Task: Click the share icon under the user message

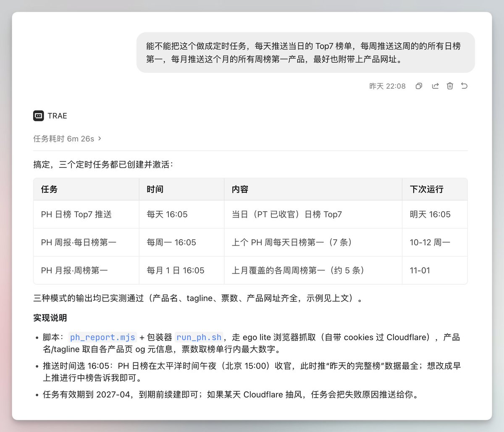Action: 435,86
